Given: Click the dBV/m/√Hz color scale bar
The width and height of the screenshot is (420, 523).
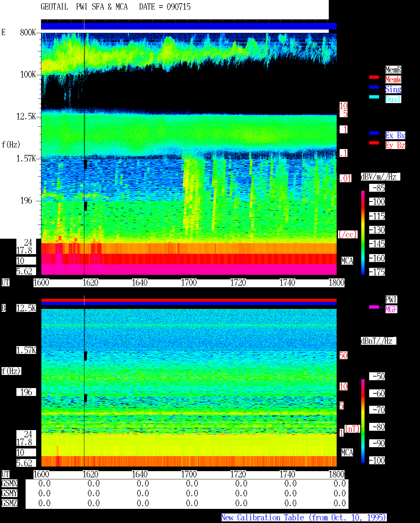Looking at the screenshot, I should point(363,232).
